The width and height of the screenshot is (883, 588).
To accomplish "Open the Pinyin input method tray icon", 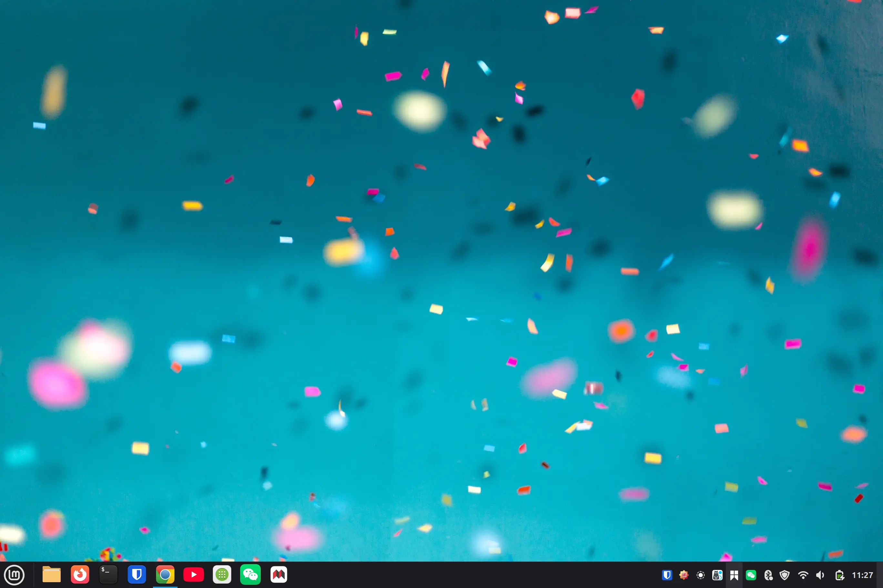I will pos(684,575).
